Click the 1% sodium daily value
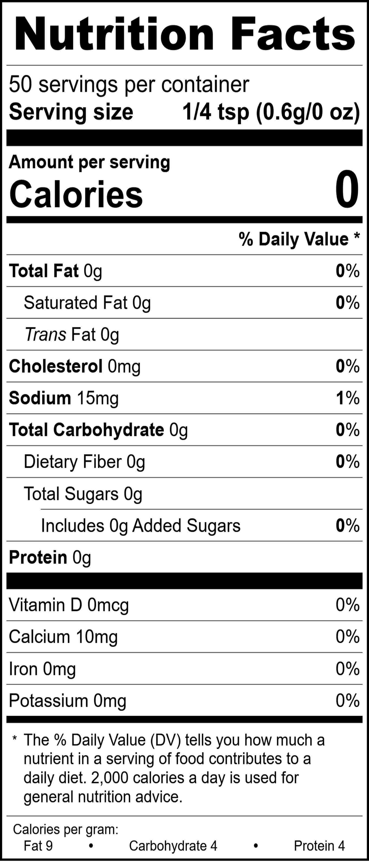369x868 pixels. coord(347,398)
